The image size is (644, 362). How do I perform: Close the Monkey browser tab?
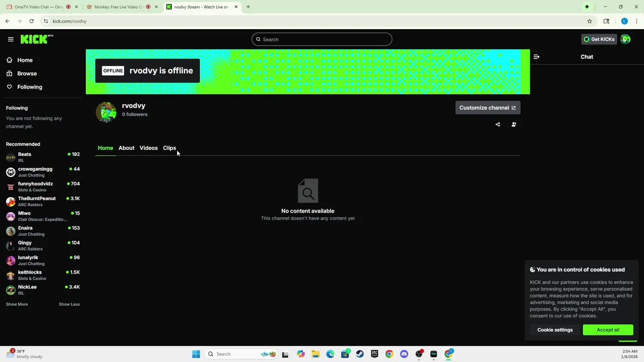pyautogui.click(x=156, y=7)
